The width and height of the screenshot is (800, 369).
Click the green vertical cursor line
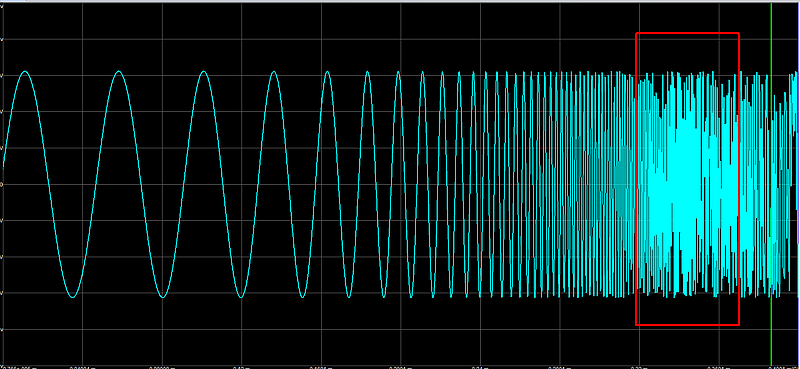pos(771,184)
